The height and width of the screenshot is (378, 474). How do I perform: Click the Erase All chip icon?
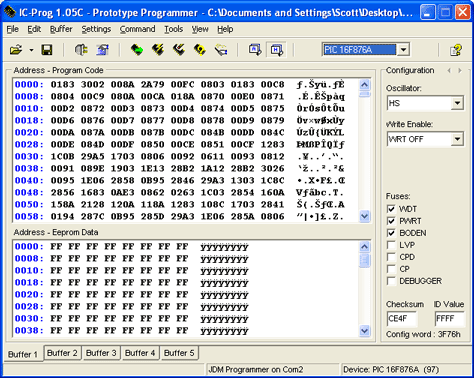pos(200,50)
